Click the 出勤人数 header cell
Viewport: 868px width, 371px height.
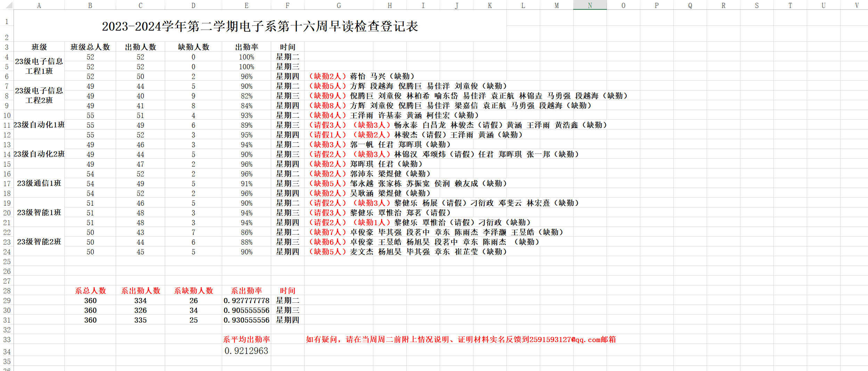[140, 47]
